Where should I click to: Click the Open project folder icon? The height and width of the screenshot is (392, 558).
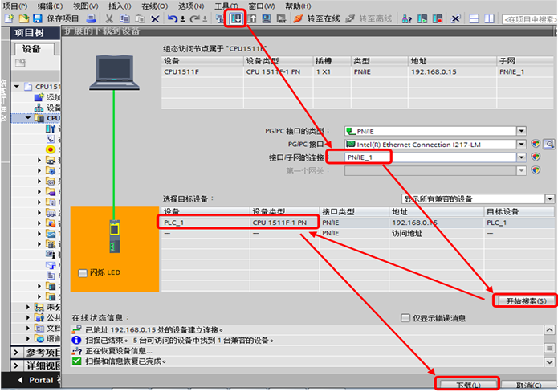click(23, 18)
